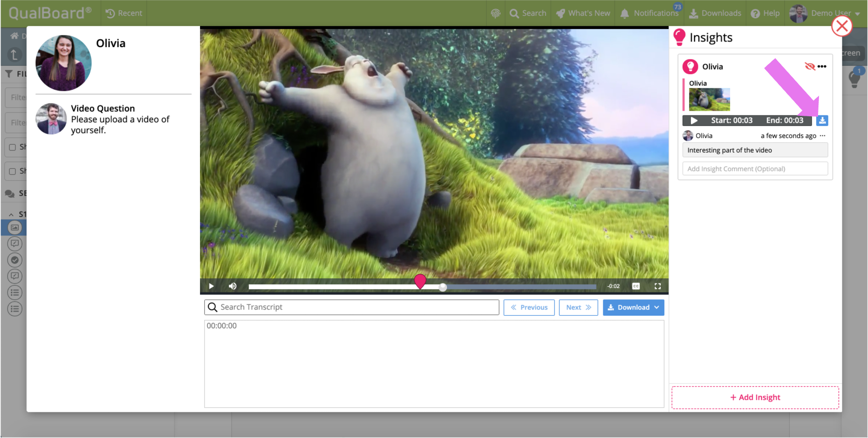Click the video remaining time -0:02
The height and width of the screenshot is (438, 868).
point(613,286)
